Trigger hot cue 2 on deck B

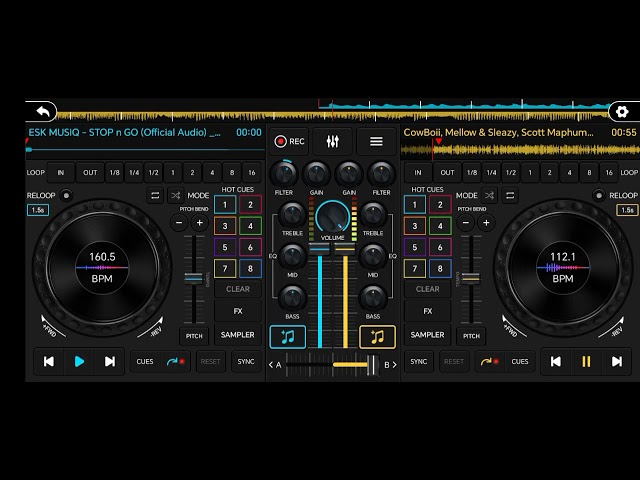click(440, 204)
